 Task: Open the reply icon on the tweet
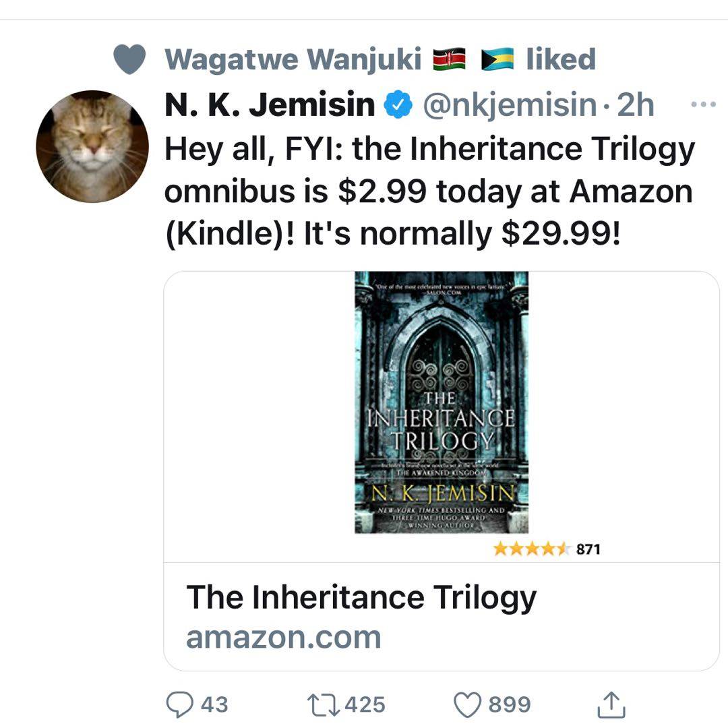pos(179,705)
